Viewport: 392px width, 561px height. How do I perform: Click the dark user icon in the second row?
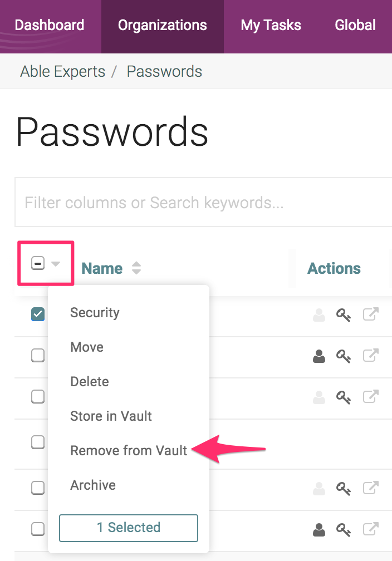[x=318, y=357]
